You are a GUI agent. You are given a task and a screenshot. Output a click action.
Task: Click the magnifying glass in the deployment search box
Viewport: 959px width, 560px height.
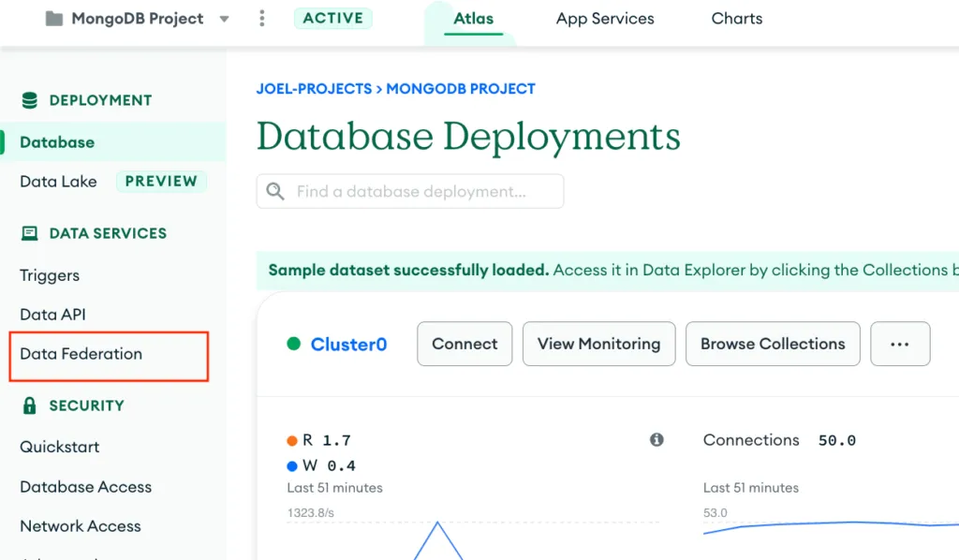[x=274, y=191]
